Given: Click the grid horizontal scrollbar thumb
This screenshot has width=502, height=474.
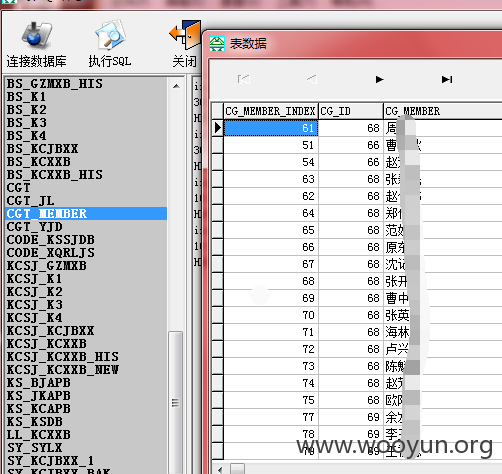Looking at the screenshot, I should tap(237, 469).
